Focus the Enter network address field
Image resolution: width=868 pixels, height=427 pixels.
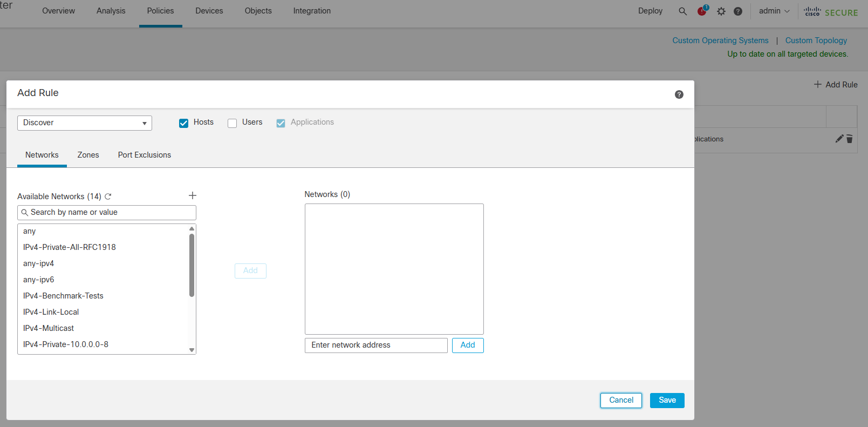[376, 345]
